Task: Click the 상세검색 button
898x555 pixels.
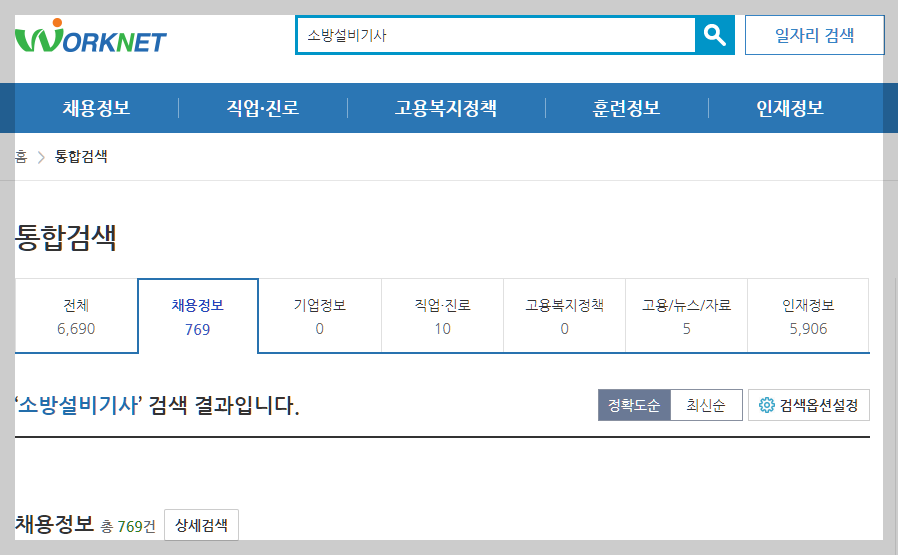Action: [x=201, y=525]
